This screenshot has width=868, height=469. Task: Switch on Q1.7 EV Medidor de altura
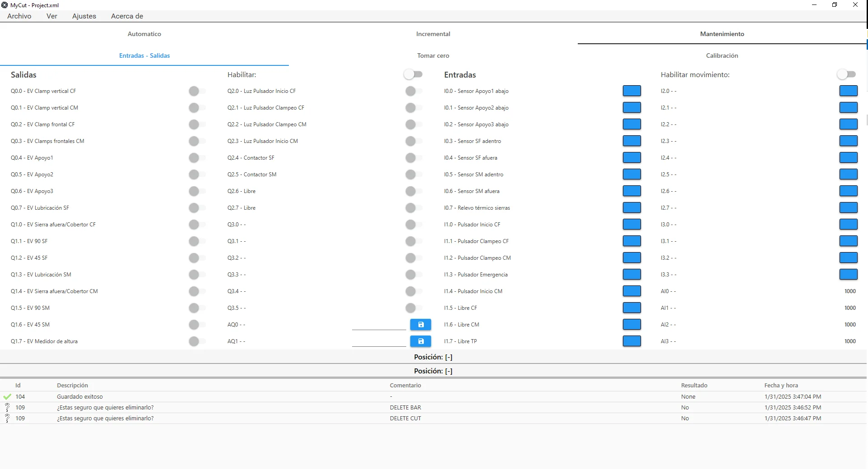[197, 341]
